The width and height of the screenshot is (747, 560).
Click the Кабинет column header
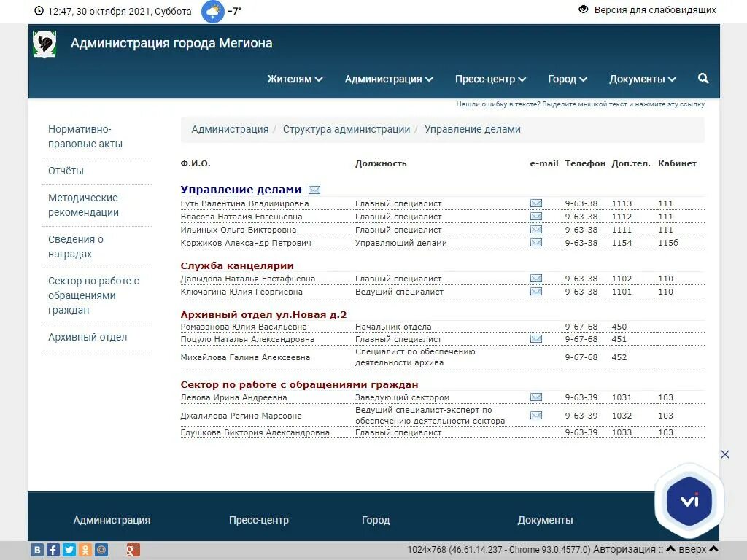tap(677, 163)
